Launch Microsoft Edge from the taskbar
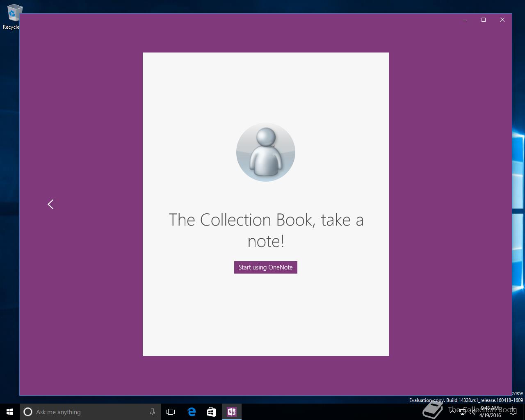This screenshot has height=420, width=525. [x=192, y=412]
